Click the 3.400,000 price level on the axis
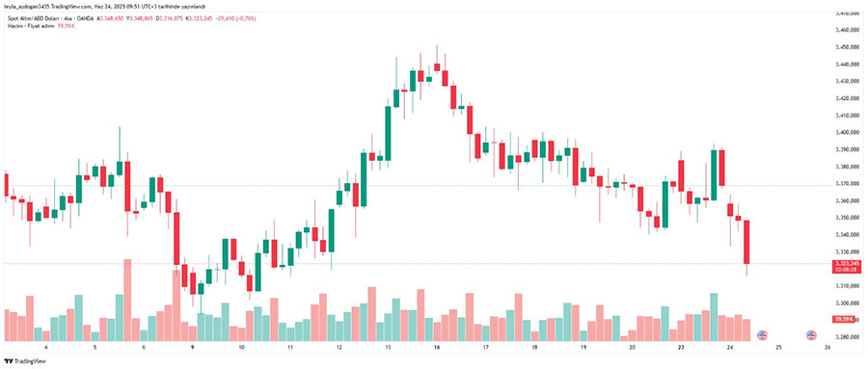 (x=845, y=133)
